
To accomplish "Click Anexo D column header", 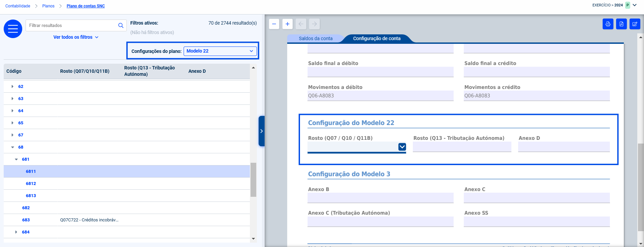I will click(x=197, y=71).
